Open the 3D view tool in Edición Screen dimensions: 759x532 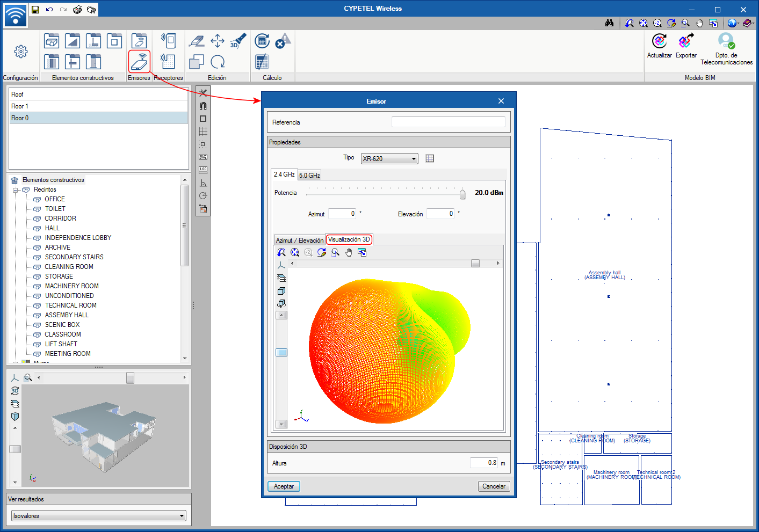238,41
